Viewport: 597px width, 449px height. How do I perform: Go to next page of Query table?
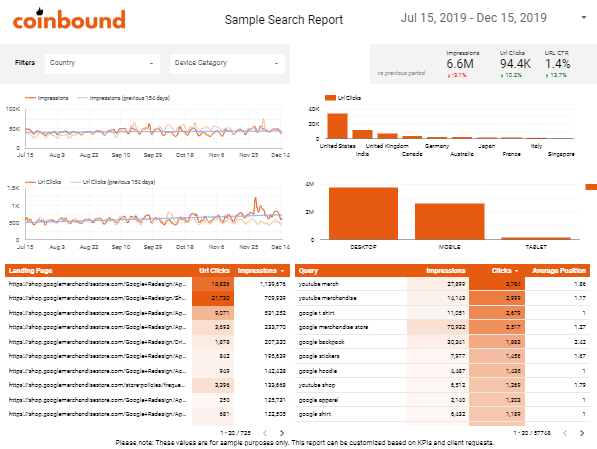(582, 433)
